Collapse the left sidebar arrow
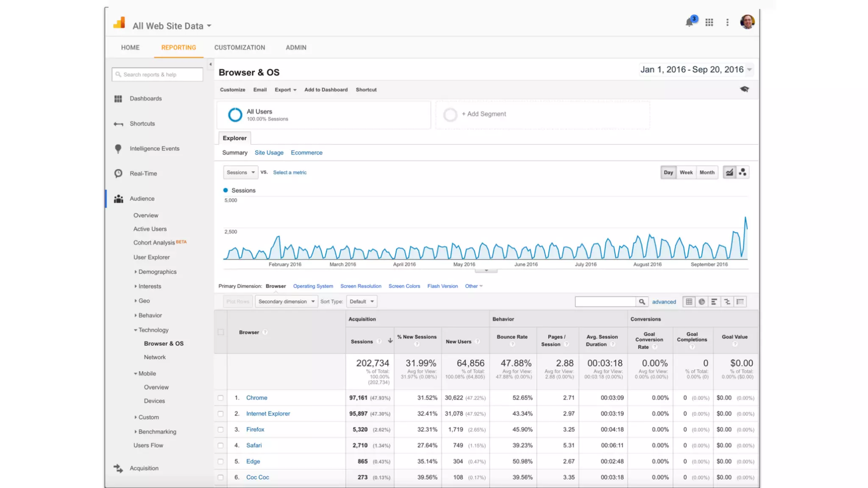The width and height of the screenshot is (868, 488). [210, 64]
